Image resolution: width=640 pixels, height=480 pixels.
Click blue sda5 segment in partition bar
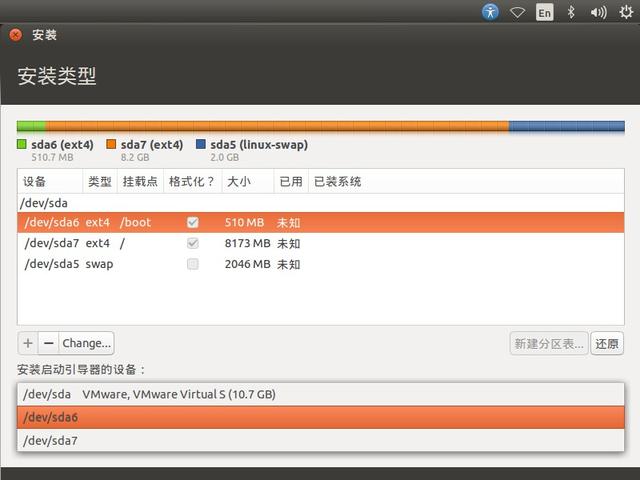coord(567,126)
